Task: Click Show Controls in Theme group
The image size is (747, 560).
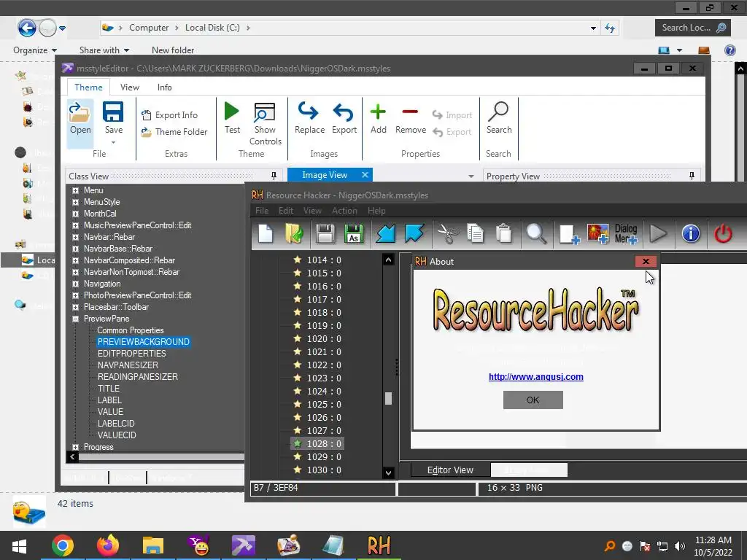Action: 265,124
